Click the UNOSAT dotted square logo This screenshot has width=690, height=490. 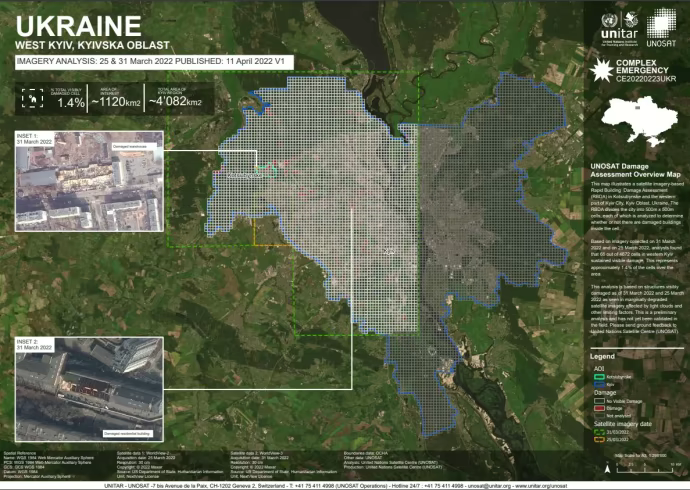[661, 24]
